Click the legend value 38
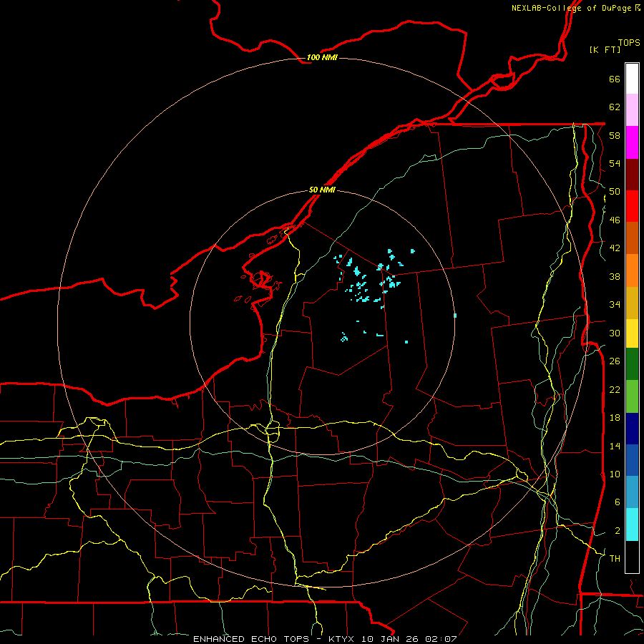This screenshot has width=644, height=644. (615, 276)
